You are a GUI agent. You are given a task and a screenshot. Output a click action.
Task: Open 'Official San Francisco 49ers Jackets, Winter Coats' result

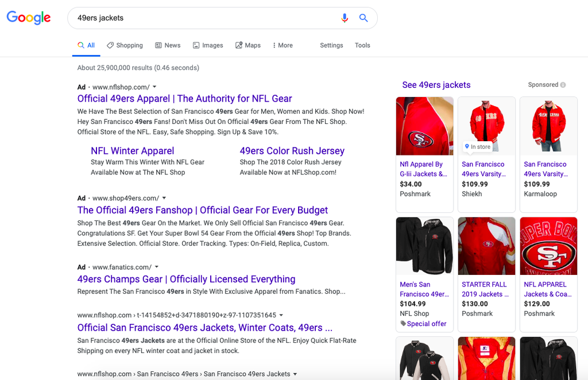(205, 328)
